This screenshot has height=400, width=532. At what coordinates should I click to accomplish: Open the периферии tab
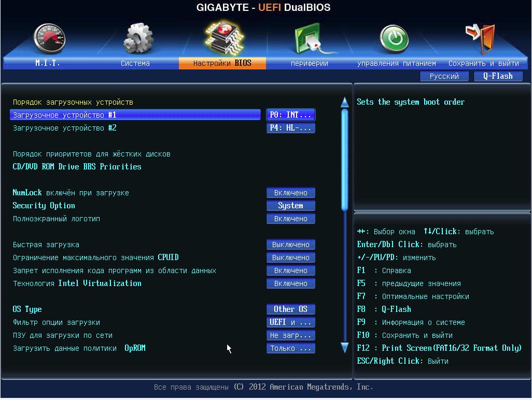pyautogui.click(x=309, y=63)
